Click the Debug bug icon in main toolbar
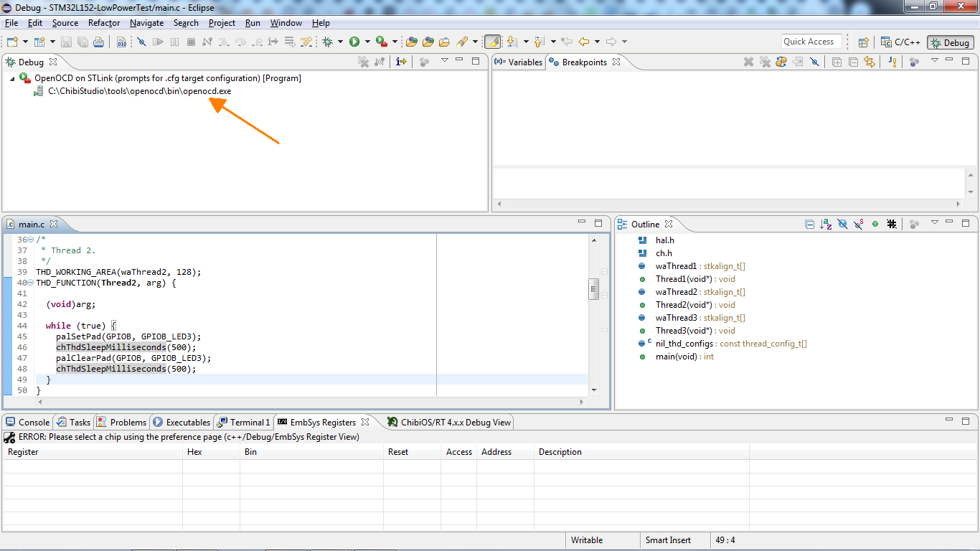980x551 pixels. [328, 42]
